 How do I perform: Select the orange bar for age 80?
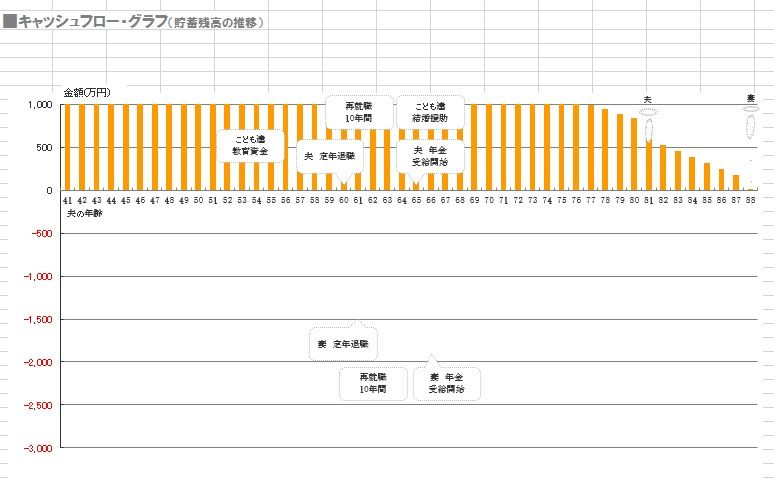(x=634, y=154)
